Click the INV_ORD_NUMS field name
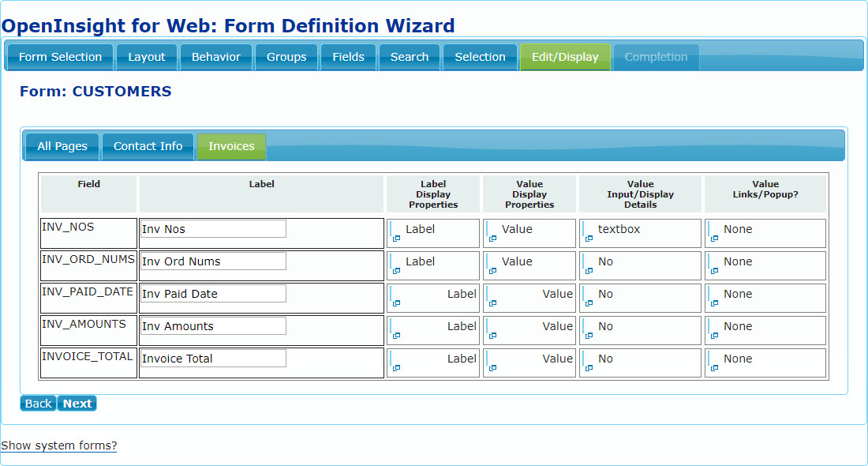Screen dimensions: 868x466 88,259
